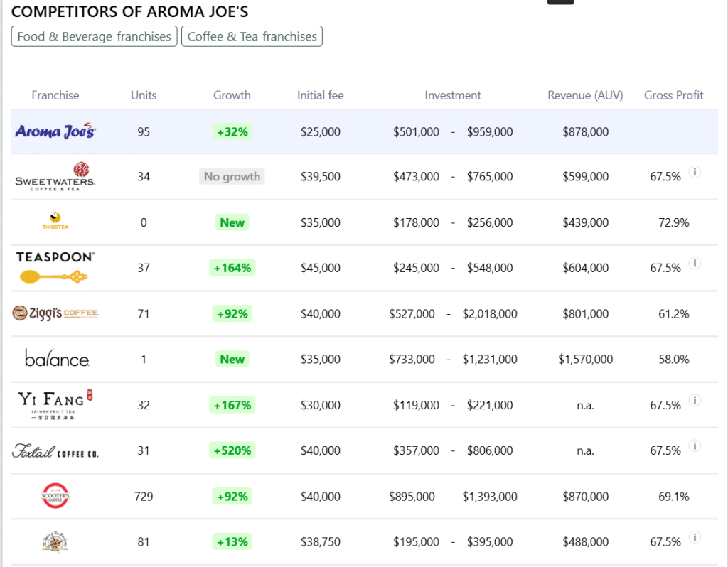Click the $878,000 revenue value
Screen dimensions: 728x567
click(x=586, y=131)
